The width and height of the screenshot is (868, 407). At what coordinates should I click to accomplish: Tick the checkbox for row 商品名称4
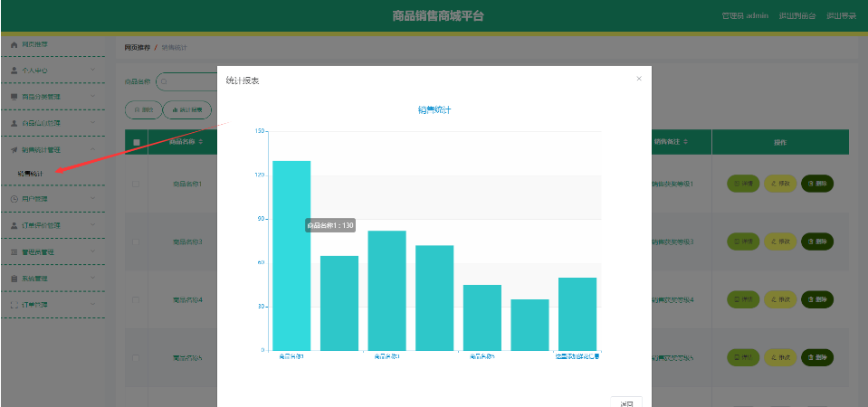(136, 299)
